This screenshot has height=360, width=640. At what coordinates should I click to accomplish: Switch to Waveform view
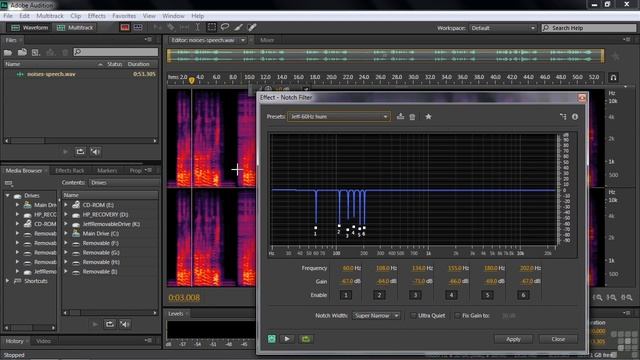tap(29, 28)
